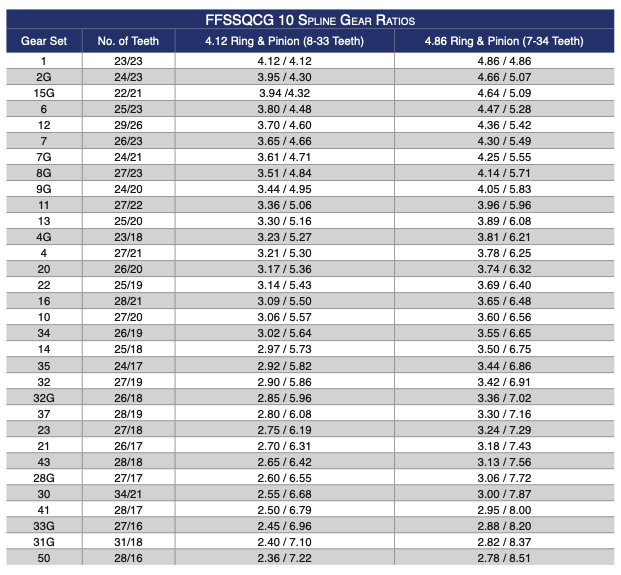
Task: Click the 24/17 teeth cell
Action: [128, 366]
